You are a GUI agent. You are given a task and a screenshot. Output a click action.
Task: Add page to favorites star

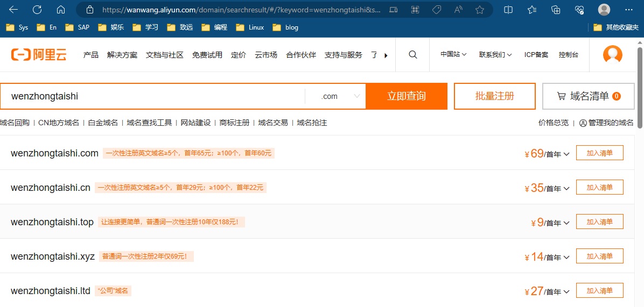[x=479, y=10]
